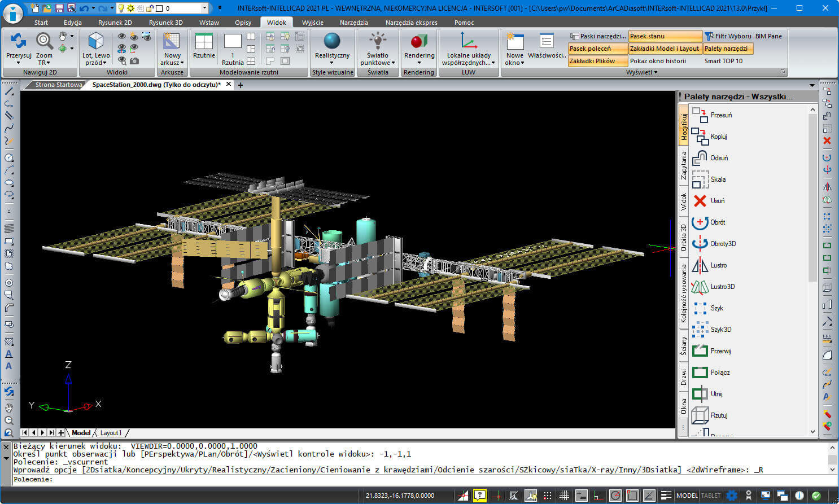Toggle Palety narzędzi display option
839x504 pixels.
pos(728,49)
